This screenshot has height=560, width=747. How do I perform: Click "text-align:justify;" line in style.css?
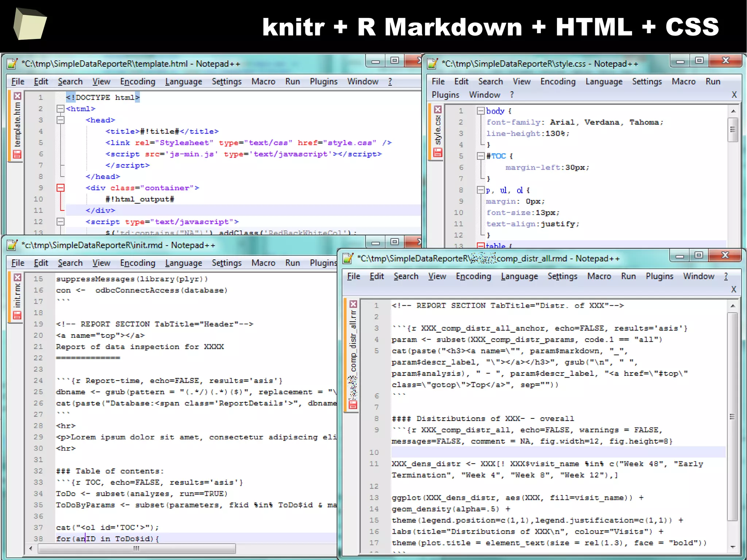[533, 224]
